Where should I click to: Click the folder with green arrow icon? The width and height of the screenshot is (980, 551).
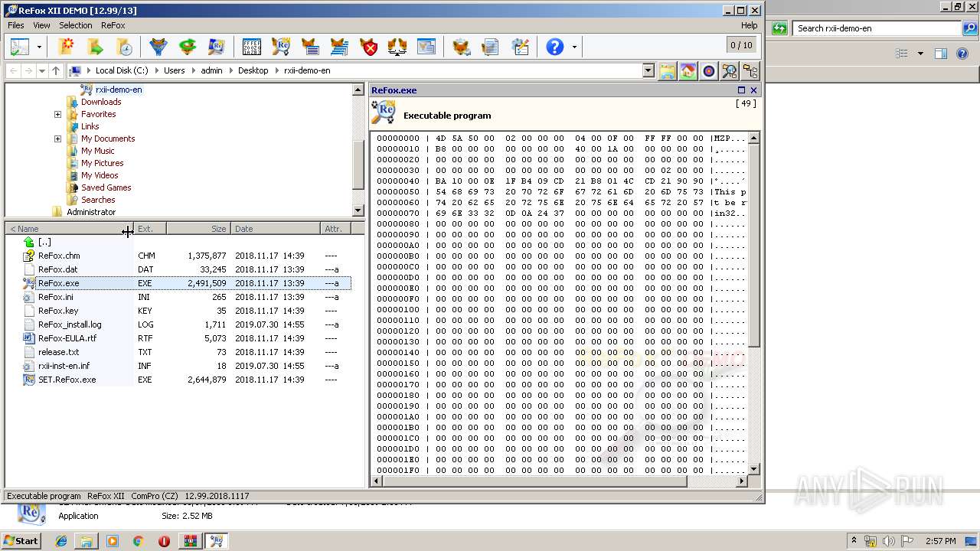(95, 47)
